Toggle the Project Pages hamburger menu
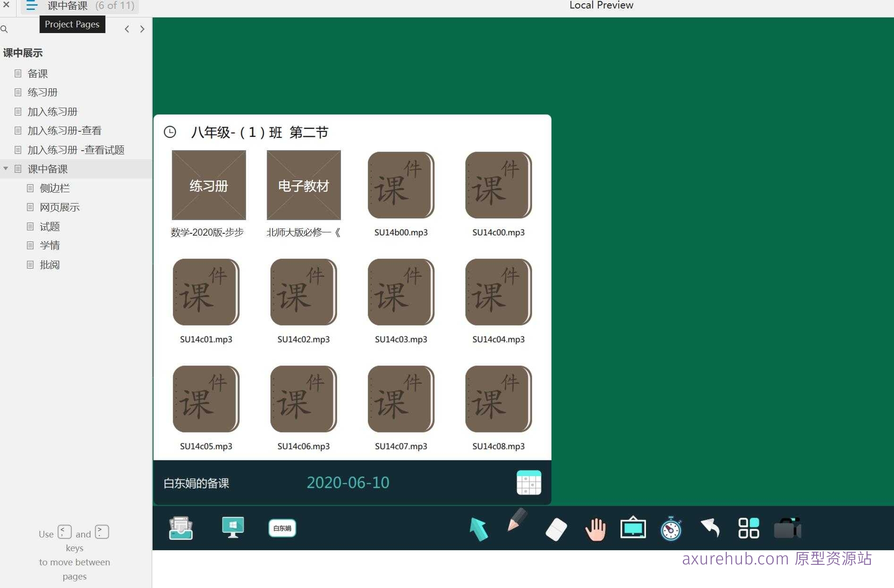Image resolution: width=894 pixels, height=588 pixels. [32, 6]
